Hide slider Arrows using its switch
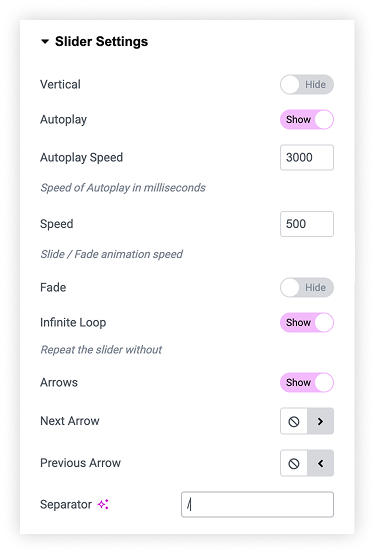Viewport: 375px width, 554px height. pyautogui.click(x=307, y=382)
